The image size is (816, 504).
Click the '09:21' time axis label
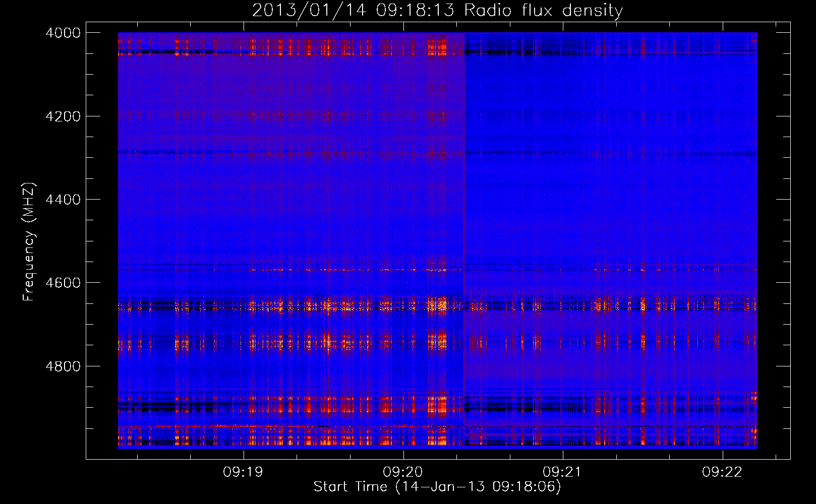click(563, 472)
